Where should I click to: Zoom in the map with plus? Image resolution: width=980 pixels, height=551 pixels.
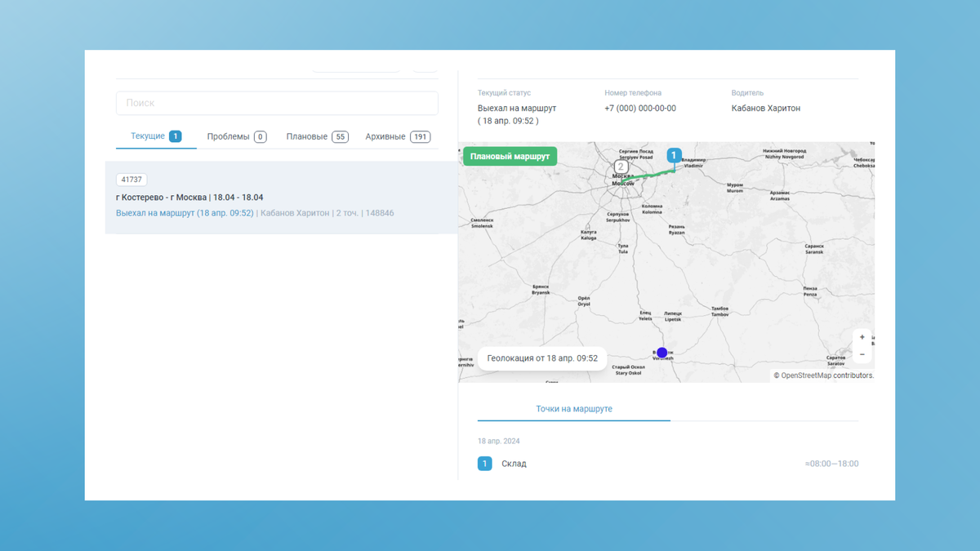click(x=862, y=337)
